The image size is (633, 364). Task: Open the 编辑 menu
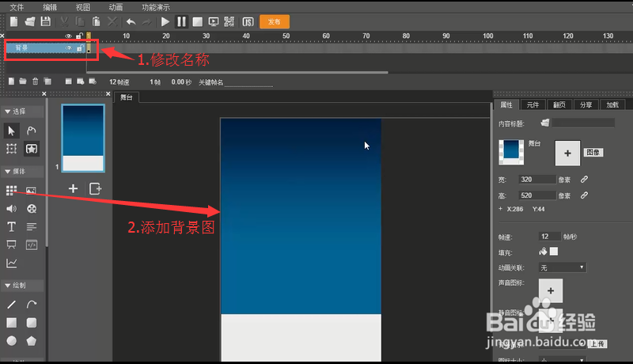click(x=50, y=7)
